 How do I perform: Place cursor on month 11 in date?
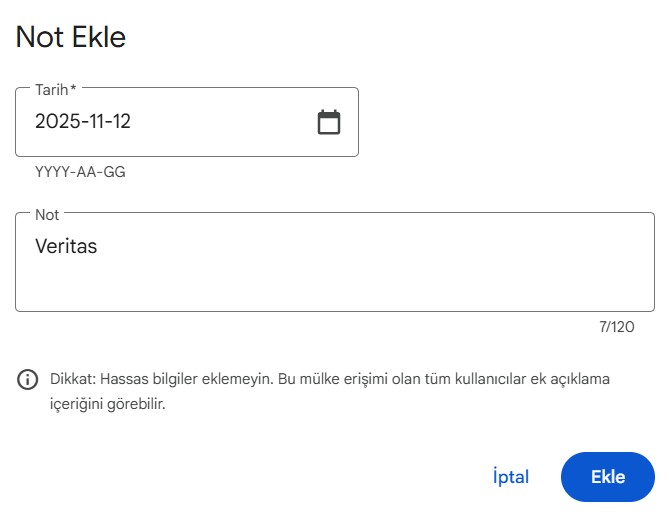[x=93, y=122]
